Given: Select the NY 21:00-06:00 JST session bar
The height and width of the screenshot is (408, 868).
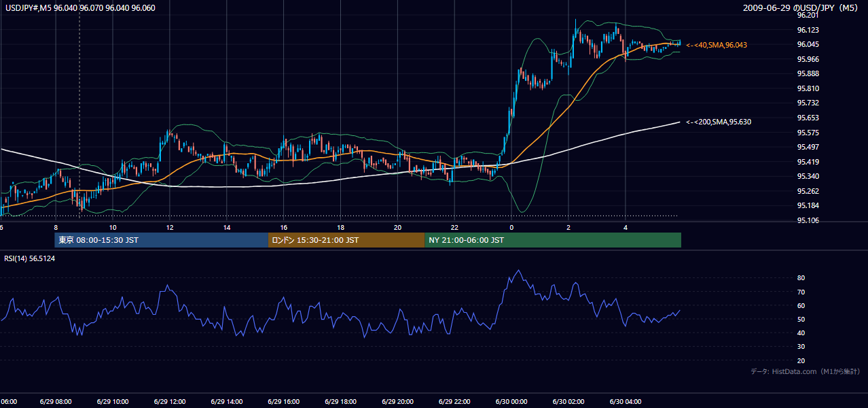Looking at the screenshot, I should point(553,240).
